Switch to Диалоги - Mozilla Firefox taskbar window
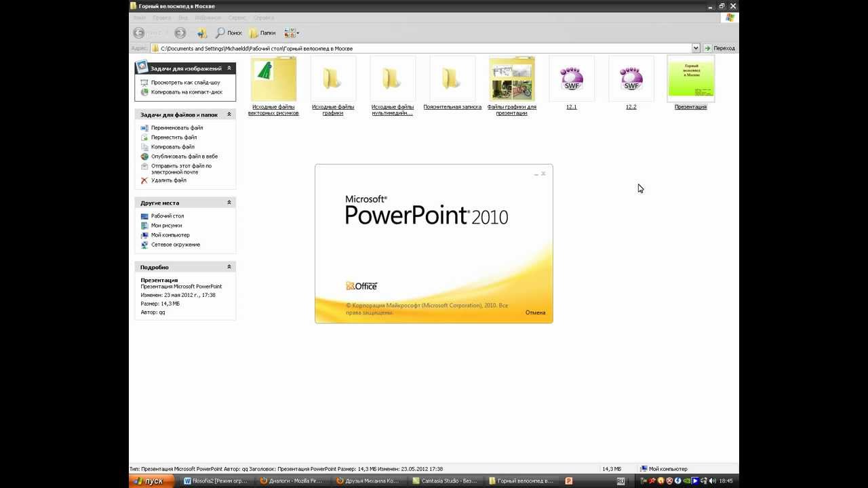The height and width of the screenshot is (488, 868). pos(293,481)
